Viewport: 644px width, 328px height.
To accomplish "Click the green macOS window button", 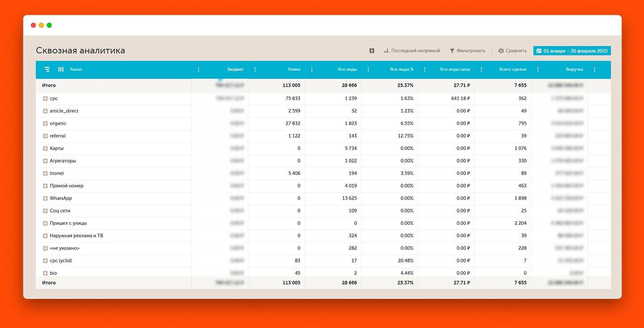I will click(x=49, y=25).
